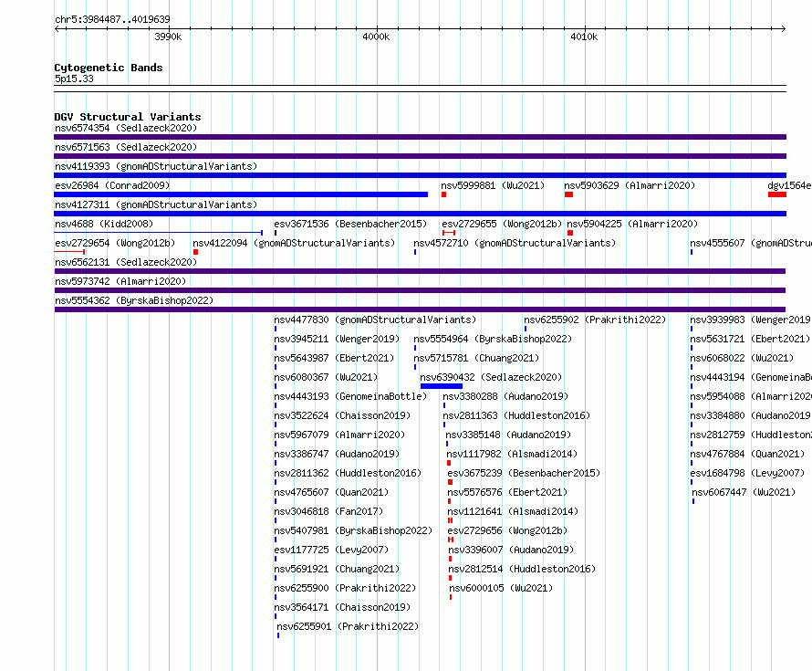Click nsv5554362 (ByrskaBishop2022) label

(134, 300)
